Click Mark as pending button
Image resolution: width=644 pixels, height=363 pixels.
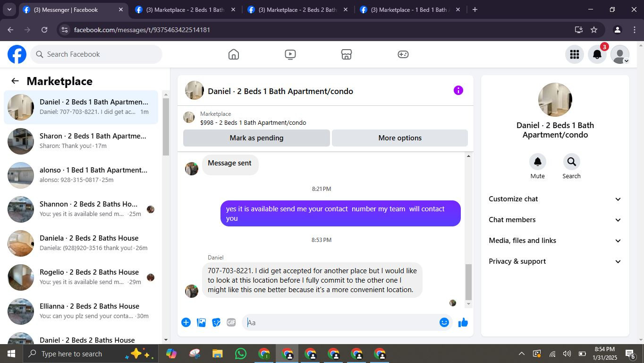(x=256, y=138)
